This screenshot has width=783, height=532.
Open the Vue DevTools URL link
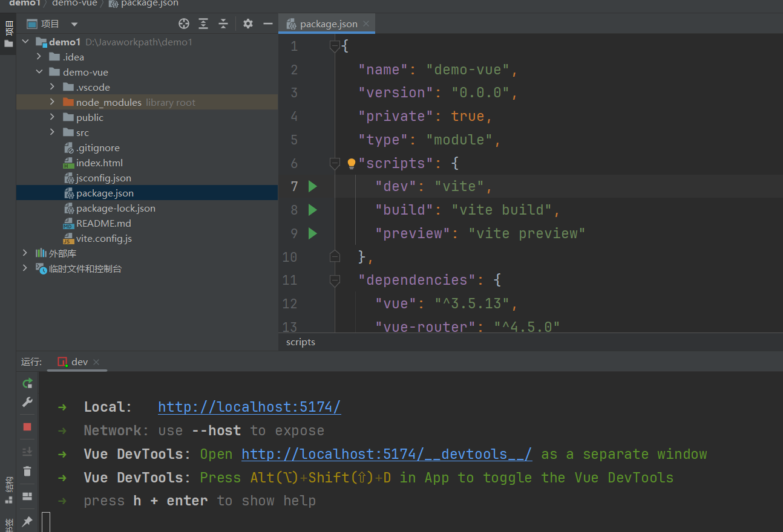pos(387,454)
